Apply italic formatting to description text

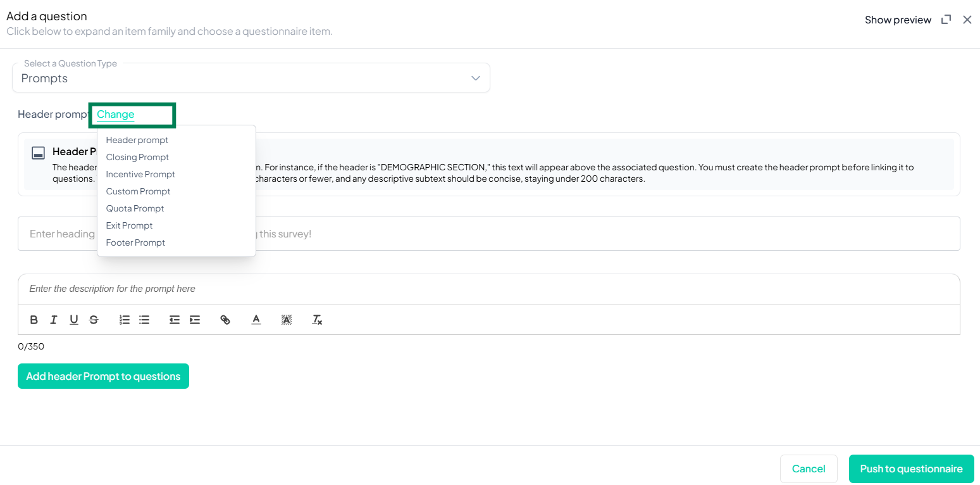tap(54, 320)
